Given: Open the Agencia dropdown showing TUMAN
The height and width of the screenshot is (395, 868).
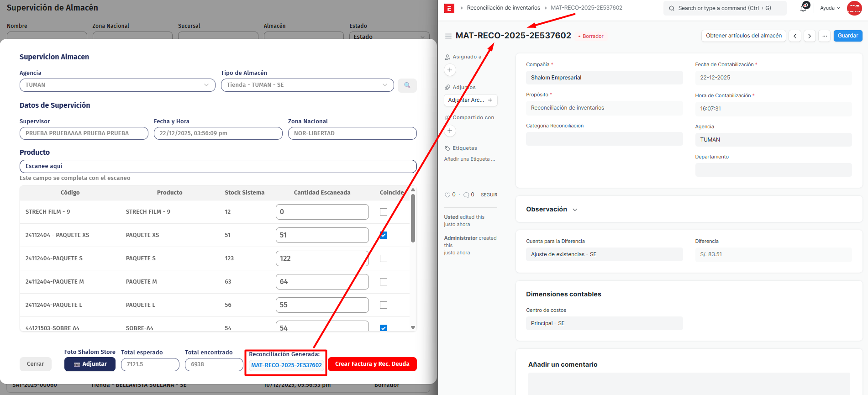Looking at the screenshot, I should click(117, 85).
